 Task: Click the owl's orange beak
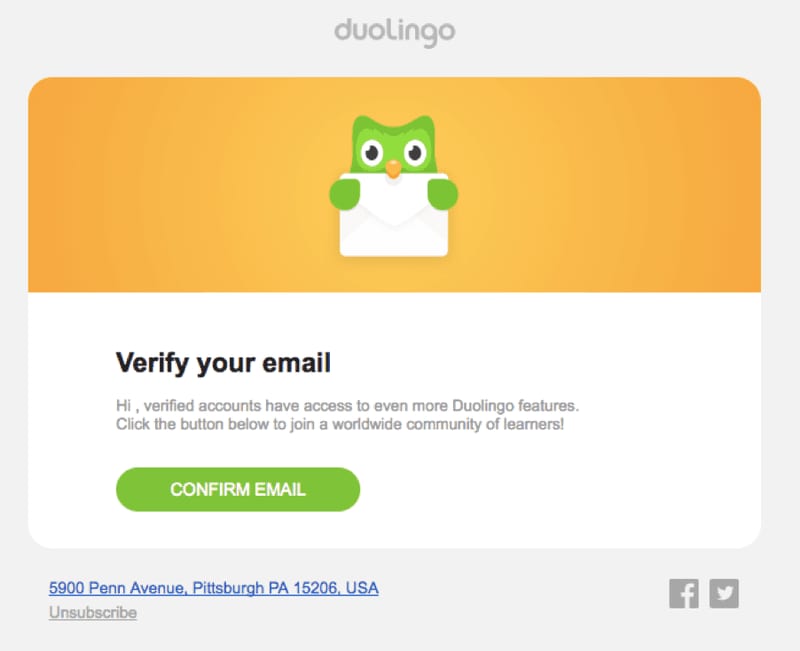393,169
